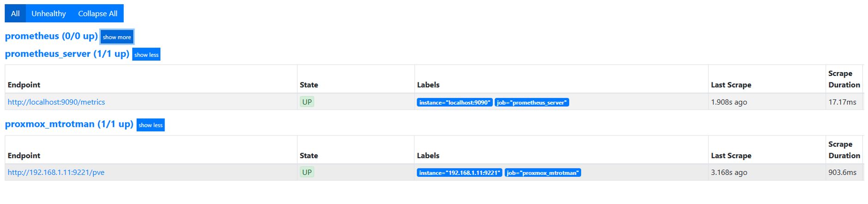Click the 903.6ms scrape duration value
The width and height of the screenshot is (868, 204).
842,172
